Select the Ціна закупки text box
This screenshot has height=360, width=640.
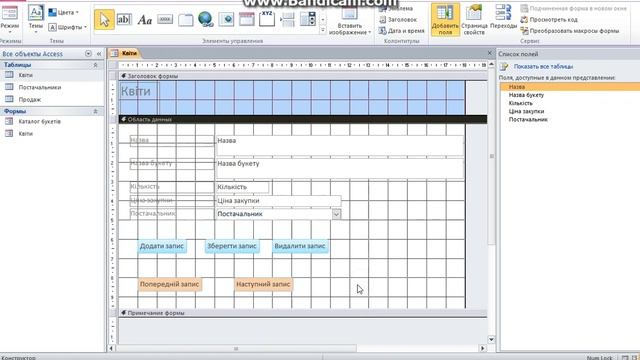click(x=278, y=200)
